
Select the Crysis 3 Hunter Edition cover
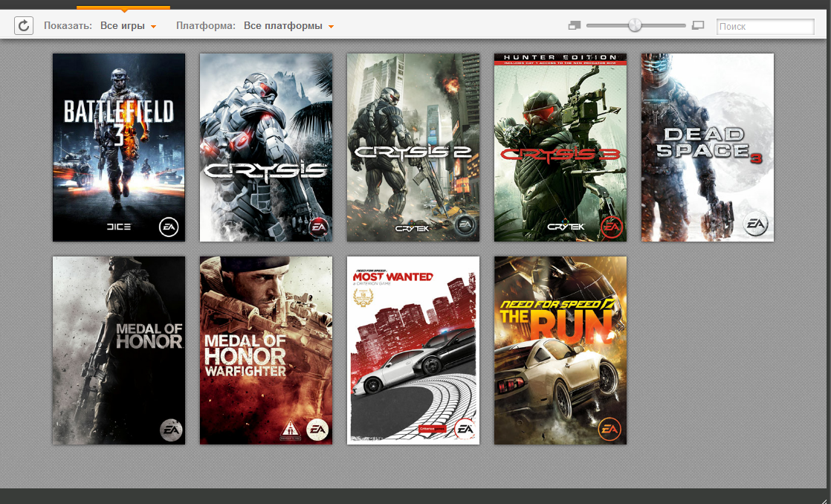tap(560, 147)
